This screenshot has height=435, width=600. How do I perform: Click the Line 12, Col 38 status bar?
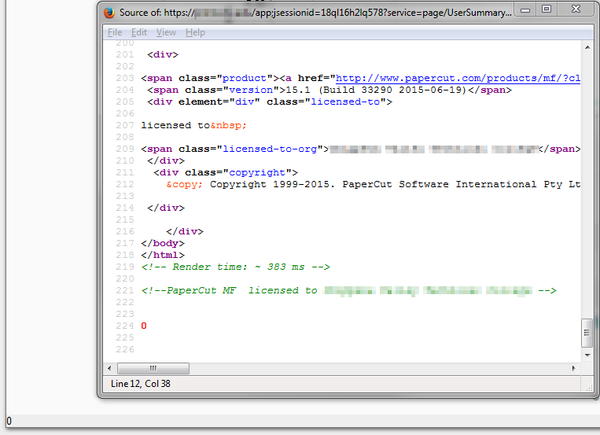(141, 385)
